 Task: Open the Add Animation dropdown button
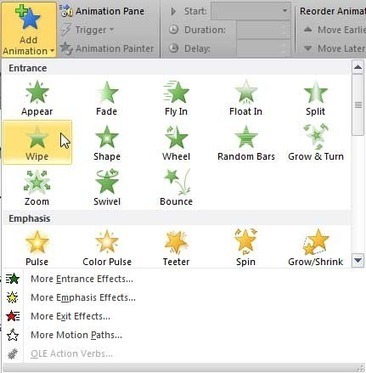(x=28, y=29)
